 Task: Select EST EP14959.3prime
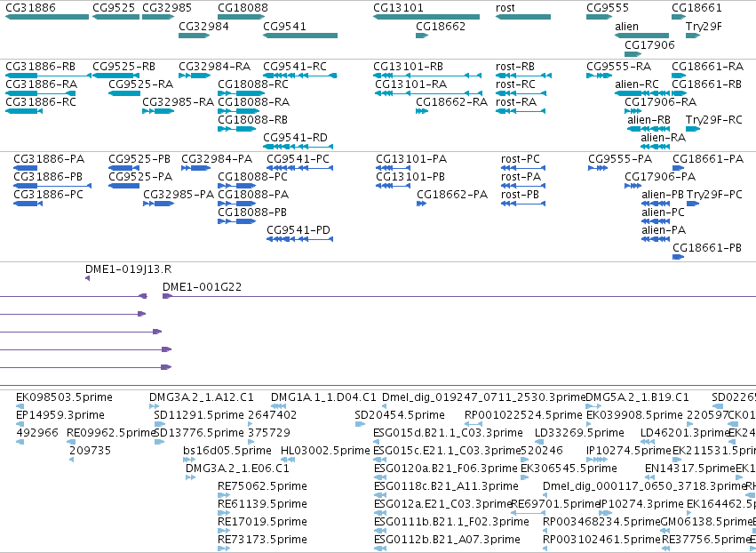pos(20,424)
